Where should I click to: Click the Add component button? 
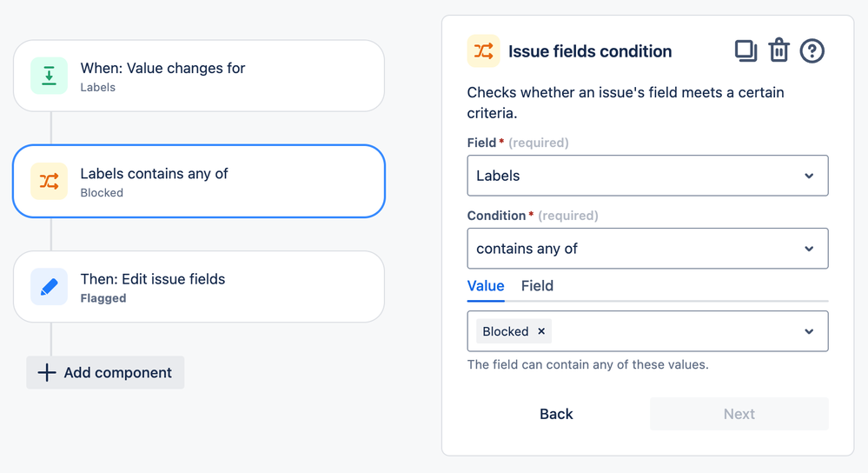(x=105, y=372)
